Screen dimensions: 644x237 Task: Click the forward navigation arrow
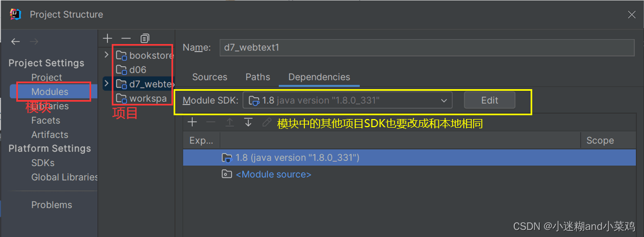coord(35,41)
